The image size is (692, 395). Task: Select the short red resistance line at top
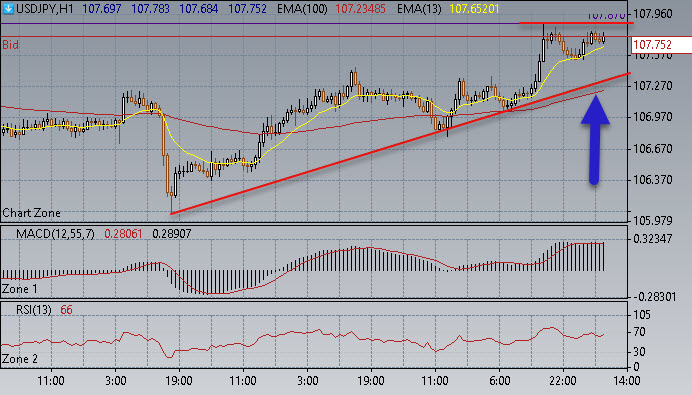pyautogui.click(x=576, y=23)
